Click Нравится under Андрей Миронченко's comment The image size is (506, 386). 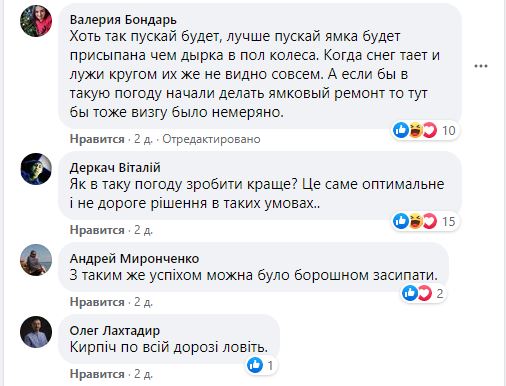tap(97, 302)
